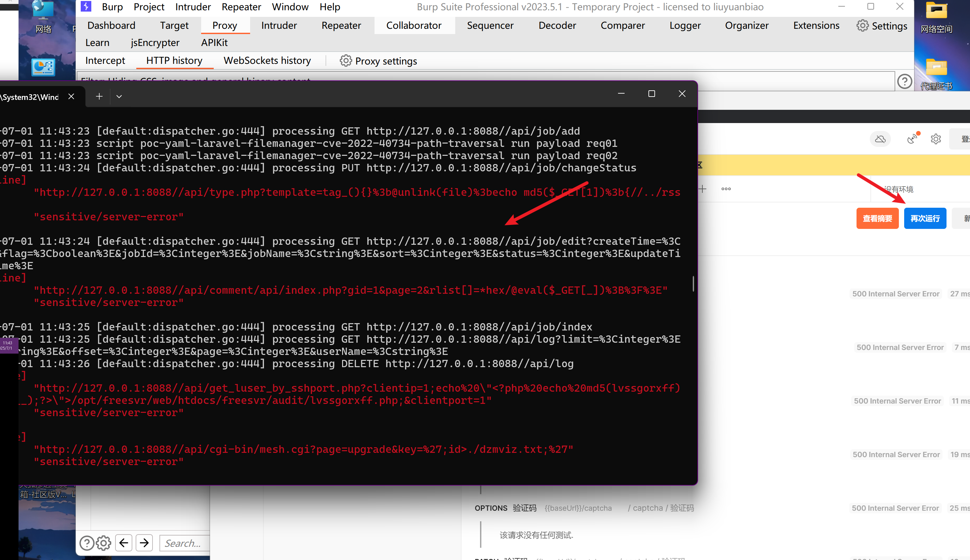Image resolution: width=970 pixels, height=560 pixels.
Task: Click the terminal vertical scrollbar thumb
Action: point(693,283)
